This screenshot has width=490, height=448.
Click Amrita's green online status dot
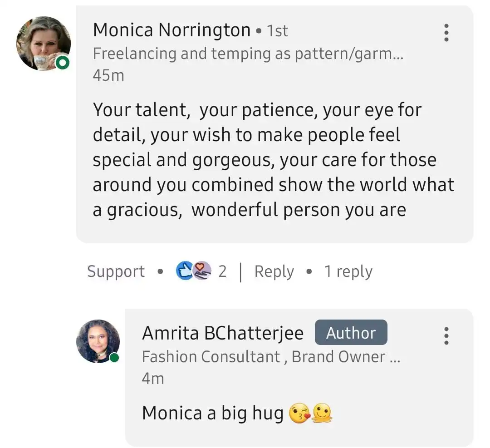(114, 358)
